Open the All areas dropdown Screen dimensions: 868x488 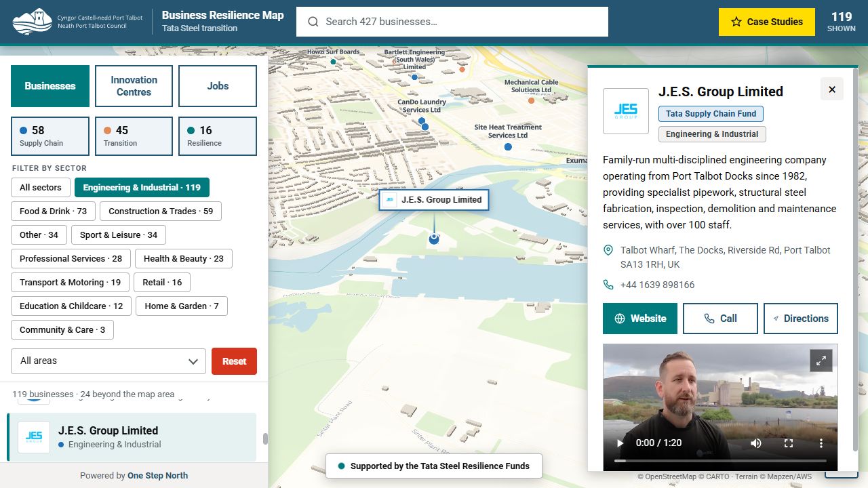click(108, 361)
